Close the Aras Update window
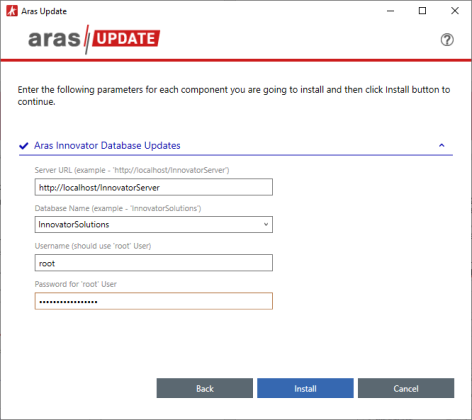This screenshot has height=420, width=472. point(455,11)
